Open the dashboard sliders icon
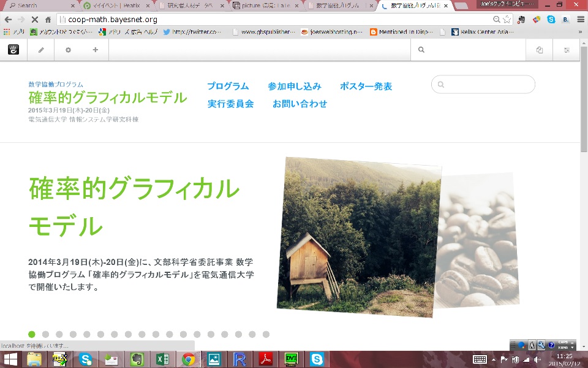The height and width of the screenshot is (368, 588). coord(567,50)
